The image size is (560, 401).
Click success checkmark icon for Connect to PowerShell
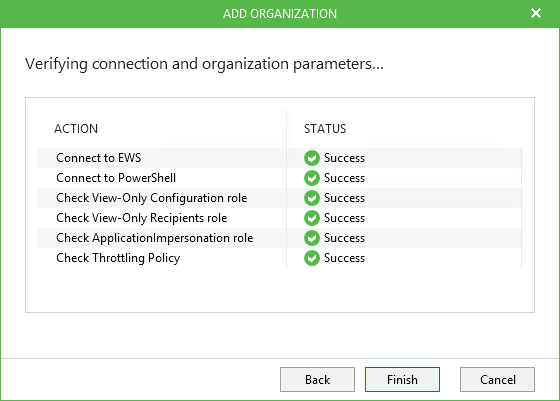pos(312,178)
